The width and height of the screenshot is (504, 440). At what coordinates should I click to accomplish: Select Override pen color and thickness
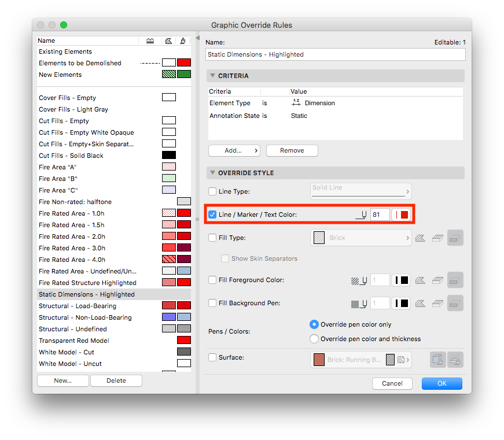pyautogui.click(x=314, y=339)
